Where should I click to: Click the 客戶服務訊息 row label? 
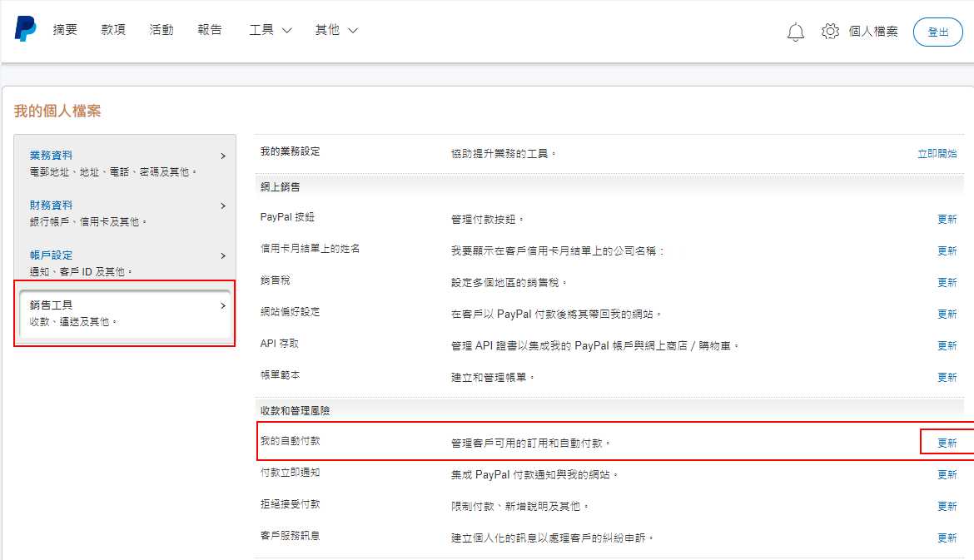(x=290, y=536)
